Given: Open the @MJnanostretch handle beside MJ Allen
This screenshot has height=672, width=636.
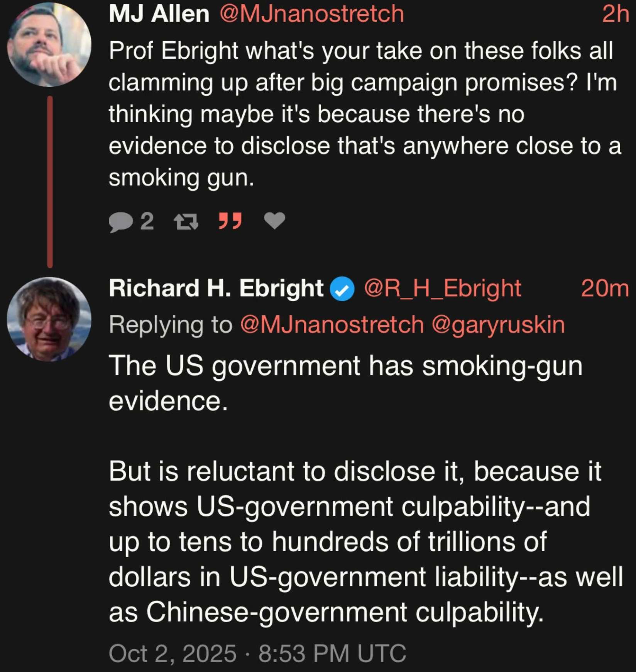Looking at the screenshot, I should [312, 14].
